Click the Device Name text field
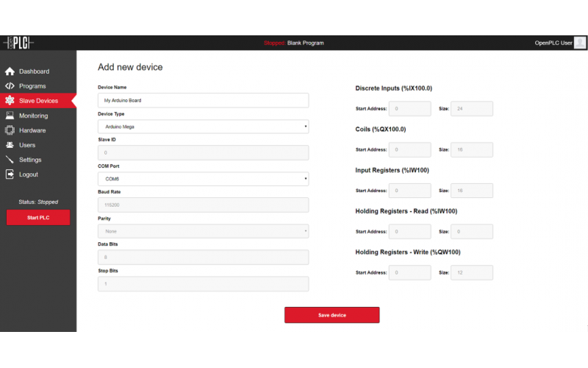Viewport: 588px width, 368px height. pos(203,100)
